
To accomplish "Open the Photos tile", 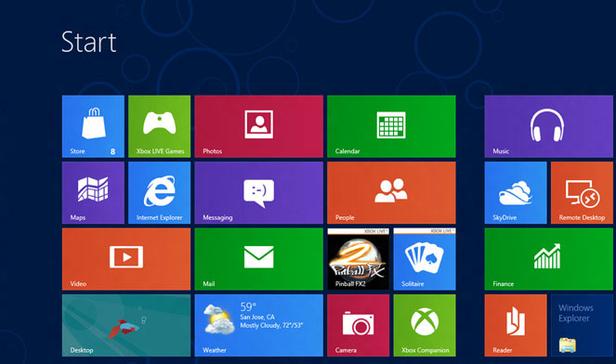I will coord(259,126).
